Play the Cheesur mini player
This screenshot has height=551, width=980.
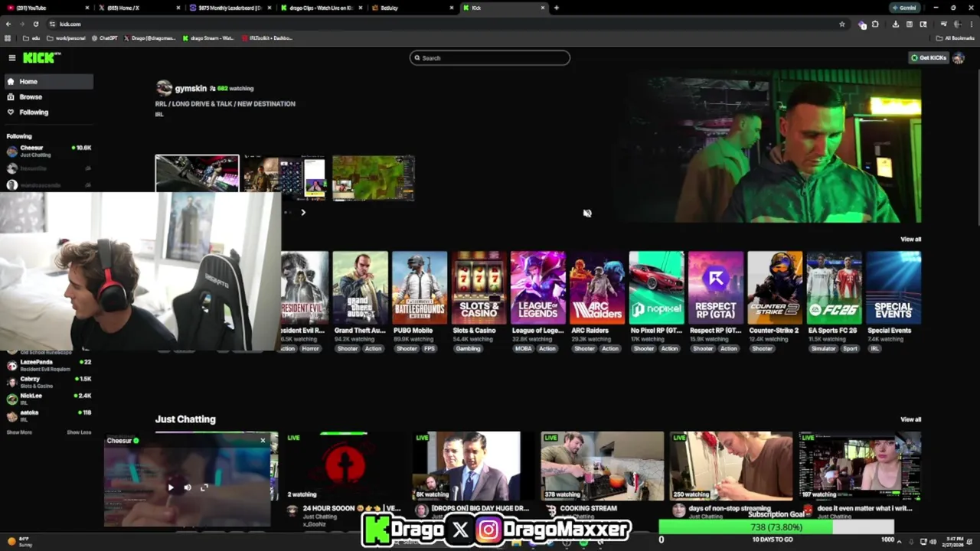pos(171,487)
